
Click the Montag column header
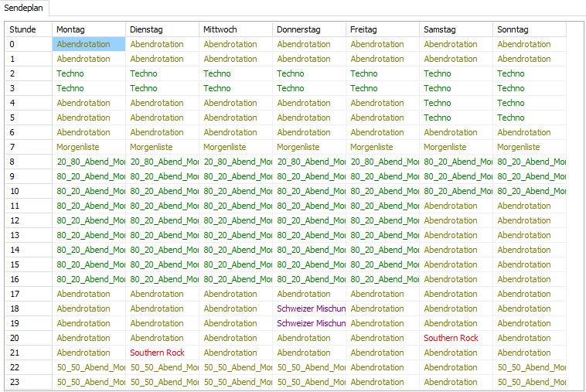tap(88, 29)
